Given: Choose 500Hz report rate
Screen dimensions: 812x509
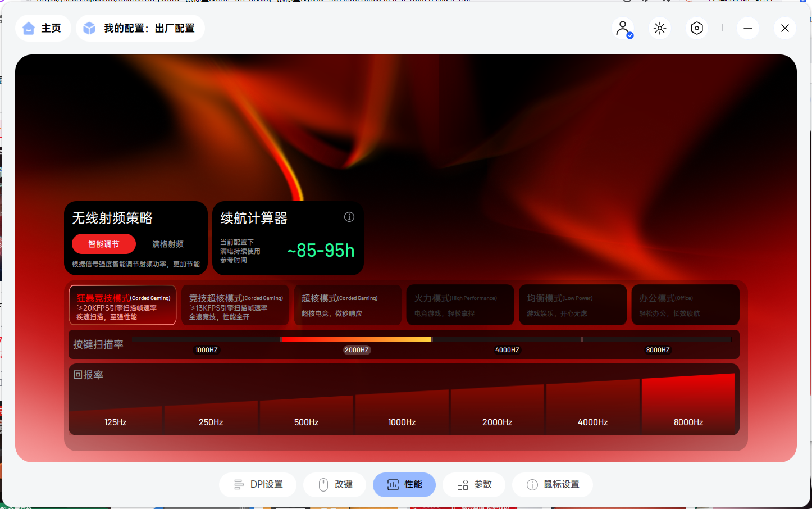Looking at the screenshot, I should (x=307, y=415).
